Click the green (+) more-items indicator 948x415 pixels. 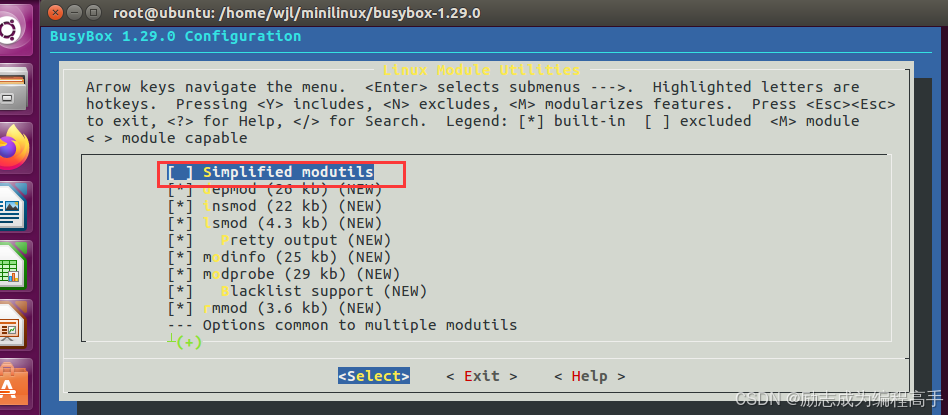189,342
